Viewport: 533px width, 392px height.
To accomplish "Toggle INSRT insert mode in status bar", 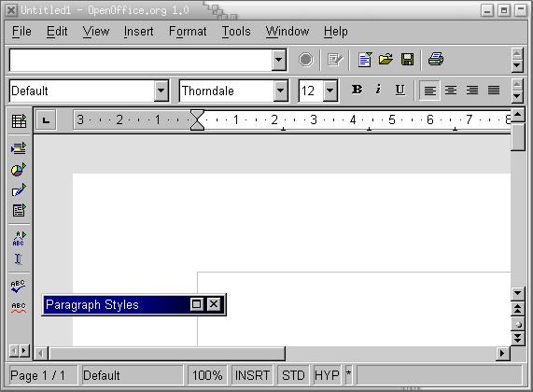I will click(252, 375).
